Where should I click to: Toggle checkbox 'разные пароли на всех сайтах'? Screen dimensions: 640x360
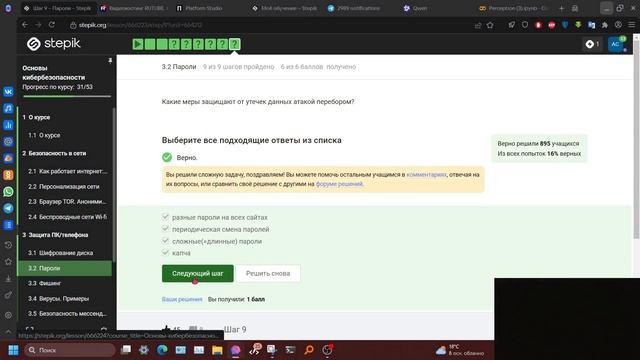tap(165, 217)
